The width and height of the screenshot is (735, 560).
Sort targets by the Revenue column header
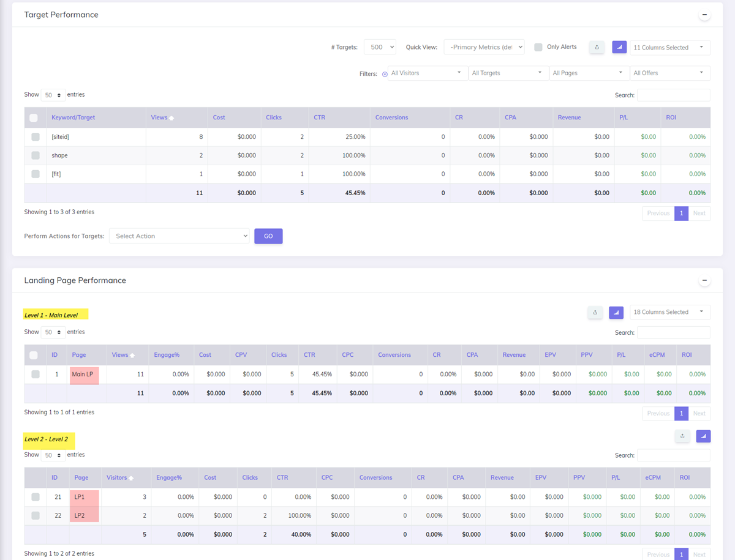point(569,118)
